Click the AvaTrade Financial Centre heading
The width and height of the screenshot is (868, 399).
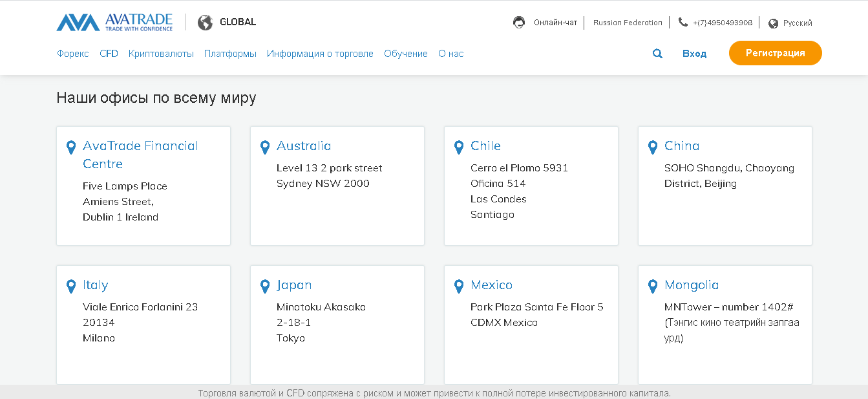(140, 155)
